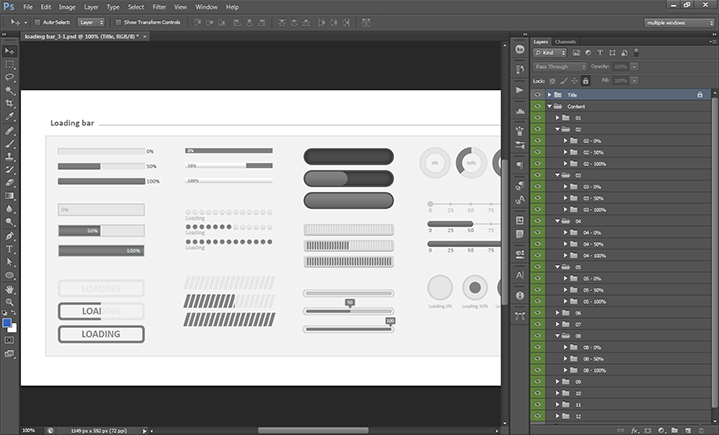This screenshot has width=719, height=435.
Task: Open the Filter menu
Action: tap(159, 7)
